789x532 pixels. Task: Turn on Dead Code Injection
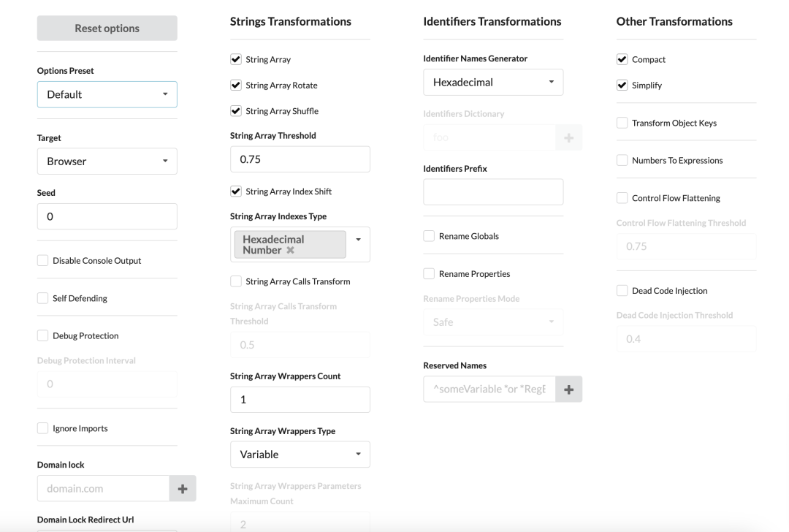click(622, 291)
